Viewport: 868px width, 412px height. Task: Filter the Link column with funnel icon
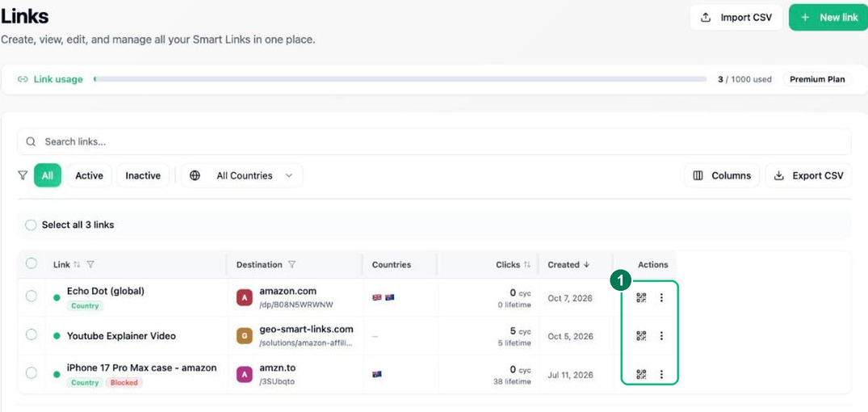[x=90, y=265]
